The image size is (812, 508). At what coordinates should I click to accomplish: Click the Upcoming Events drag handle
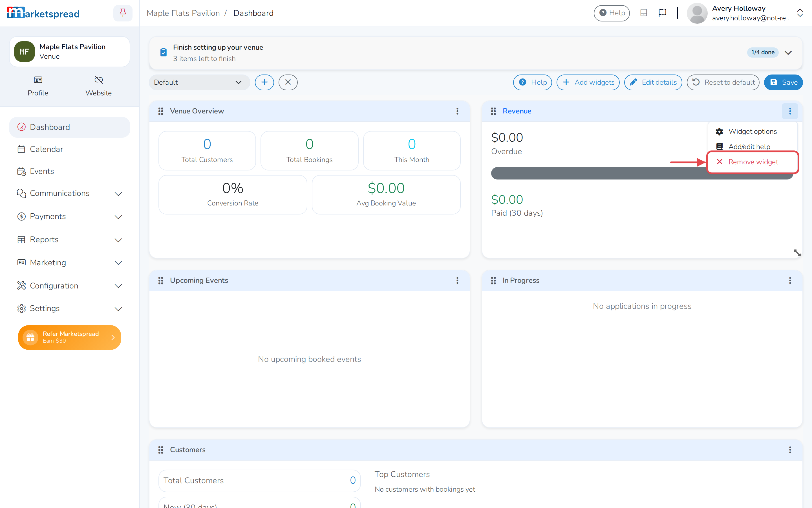pos(161,281)
